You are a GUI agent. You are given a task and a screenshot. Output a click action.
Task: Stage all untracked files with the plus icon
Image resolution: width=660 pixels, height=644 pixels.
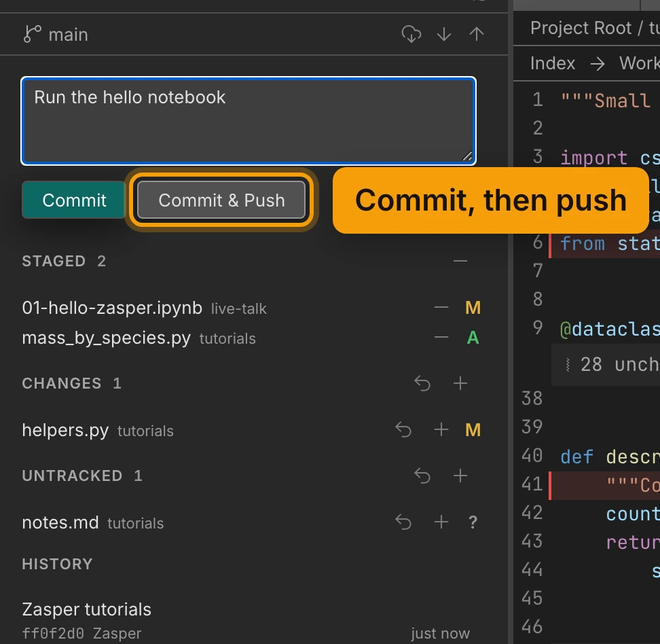(460, 476)
